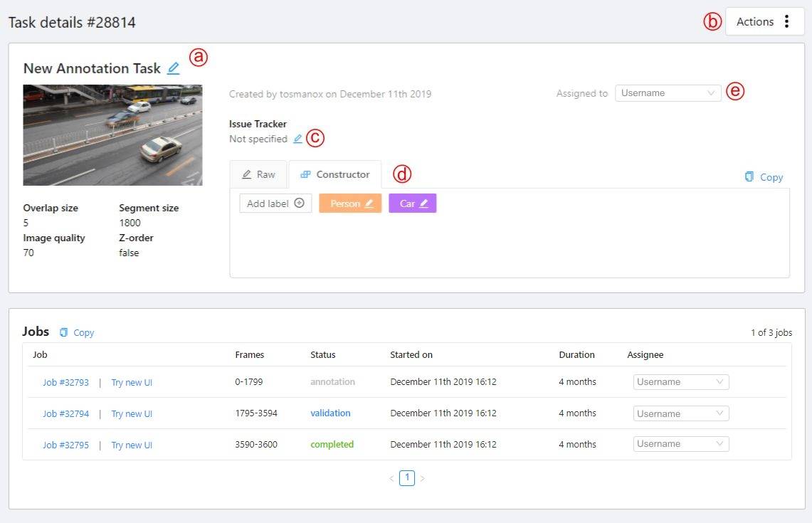The width and height of the screenshot is (812, 523).
Task: Edit the Issue Tracker with pencil icon
Action: click(297, 139)
